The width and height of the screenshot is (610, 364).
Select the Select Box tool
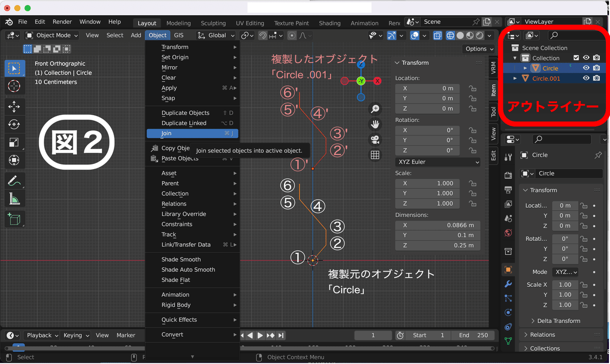coord(14,69)
